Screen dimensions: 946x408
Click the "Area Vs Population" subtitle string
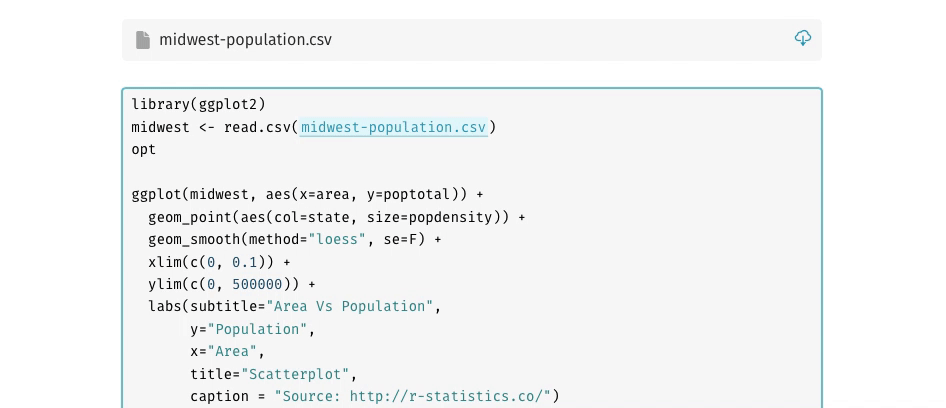(349, 307)
